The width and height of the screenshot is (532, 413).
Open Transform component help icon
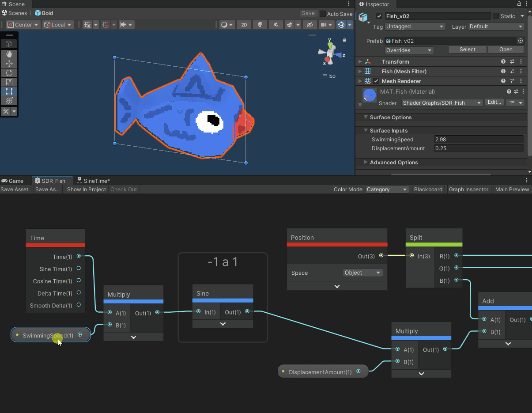503,62
